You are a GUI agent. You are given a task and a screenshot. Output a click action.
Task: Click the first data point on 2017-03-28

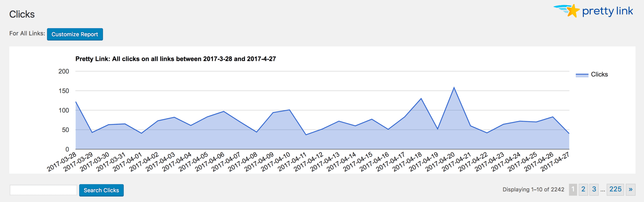(x=76, y=102)
